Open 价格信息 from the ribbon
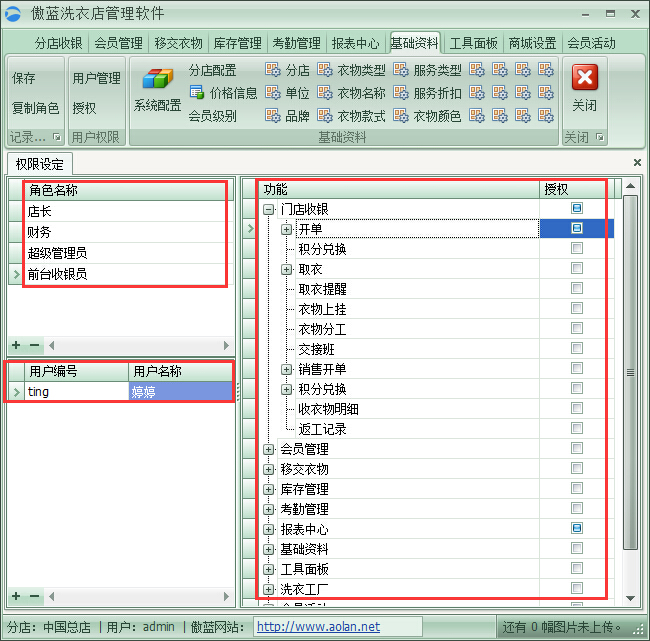 pos(223,93)
